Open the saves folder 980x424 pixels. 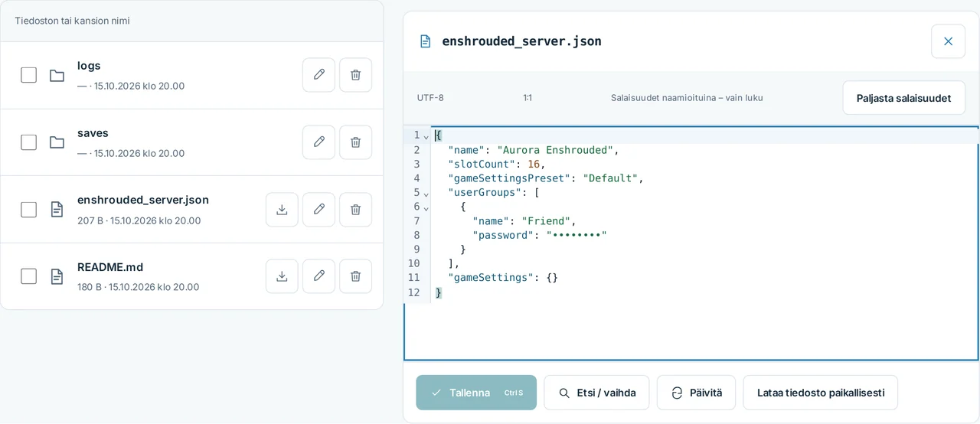pyautogui.click(x=93, y=133)
